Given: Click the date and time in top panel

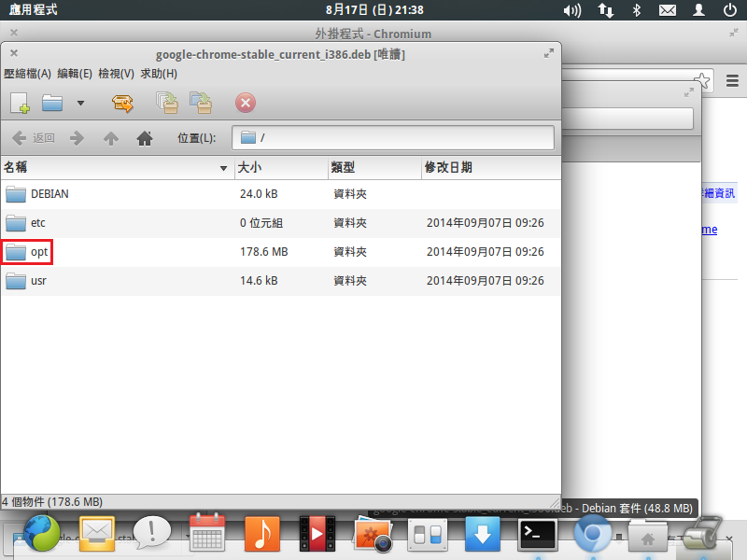Looking at the screenshot, I should (x=374, y=9).
